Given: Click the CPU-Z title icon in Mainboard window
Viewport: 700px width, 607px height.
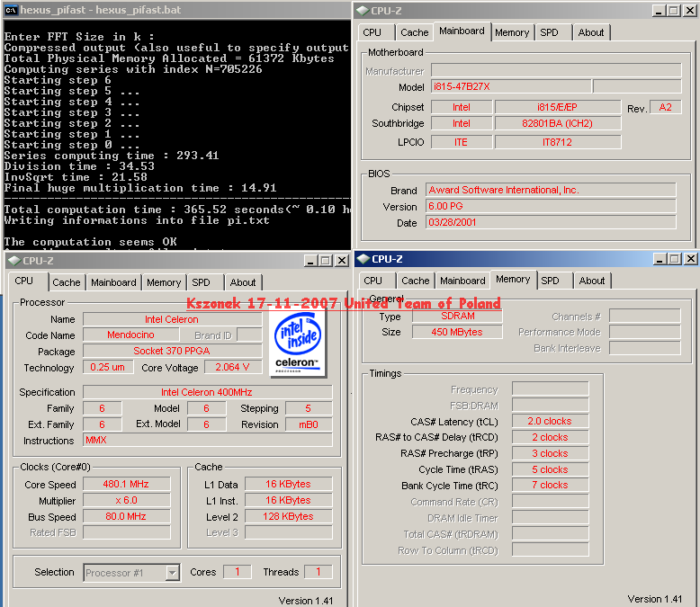Looking at the screenshot, I should [362, 10].
